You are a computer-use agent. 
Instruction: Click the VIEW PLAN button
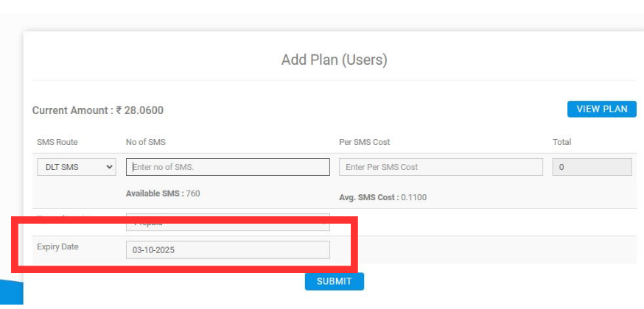(x=601, y=109)
